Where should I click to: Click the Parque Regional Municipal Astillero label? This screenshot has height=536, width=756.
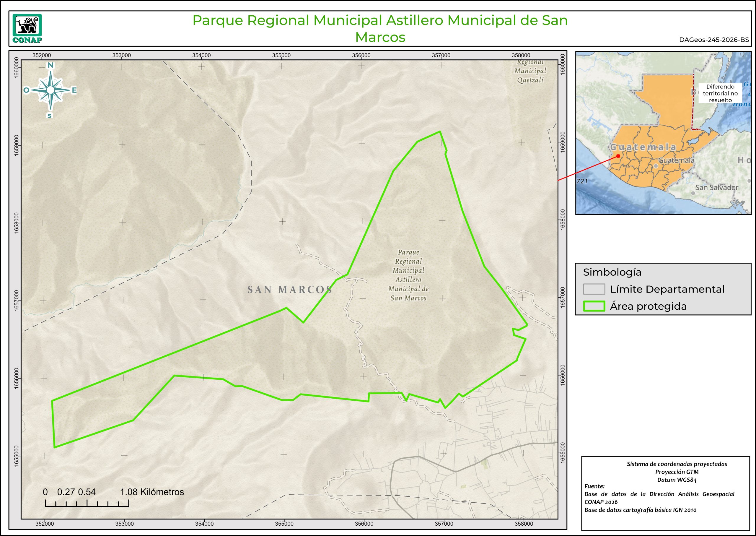pos(408,275)
